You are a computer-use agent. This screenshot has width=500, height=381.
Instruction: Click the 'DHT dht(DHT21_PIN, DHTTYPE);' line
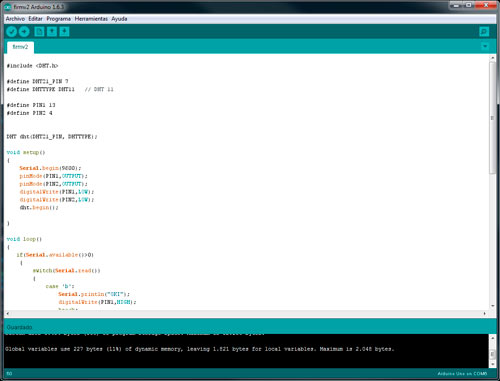coord(52,137)
